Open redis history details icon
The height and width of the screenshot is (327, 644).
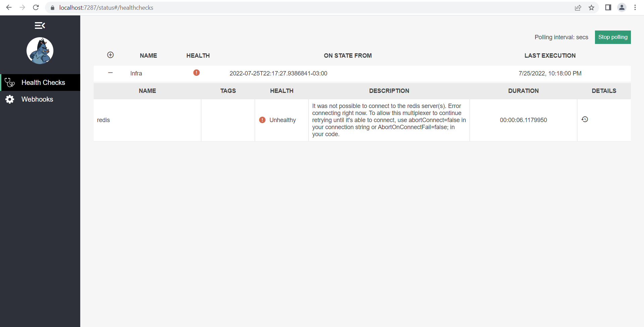click(x=585, y=119)
